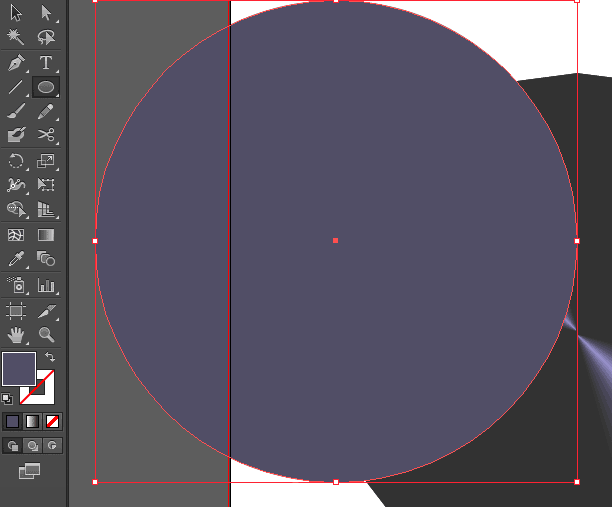612x507 pixels.
Task: Select the Blob Brush tool
Action: point(16,135)
